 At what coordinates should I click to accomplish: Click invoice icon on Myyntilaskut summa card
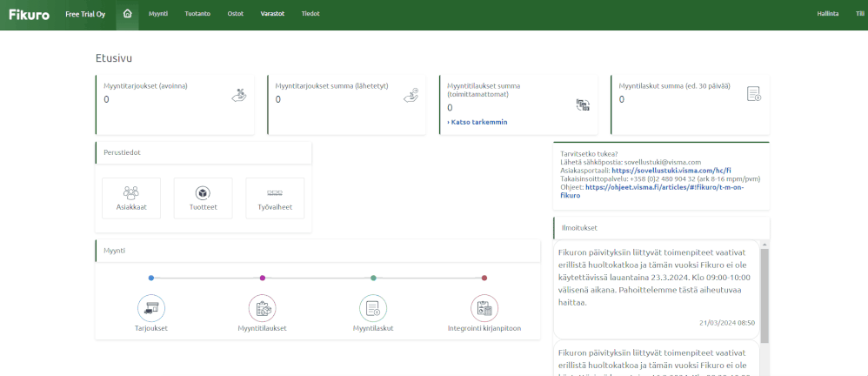tap(754, 94)
